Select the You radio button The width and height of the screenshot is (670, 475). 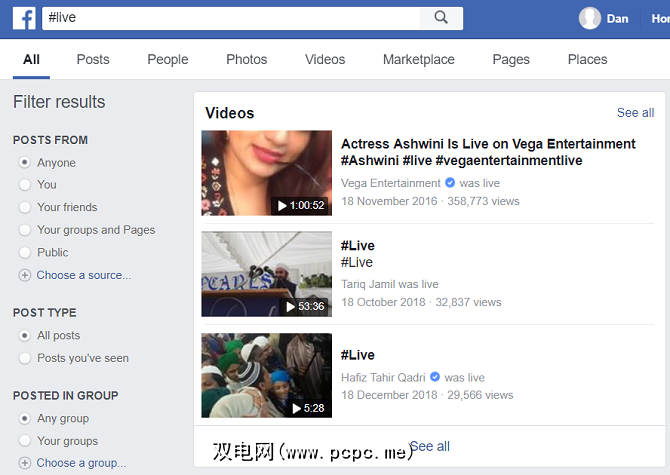pyautogui.click(x=25, y=185)
